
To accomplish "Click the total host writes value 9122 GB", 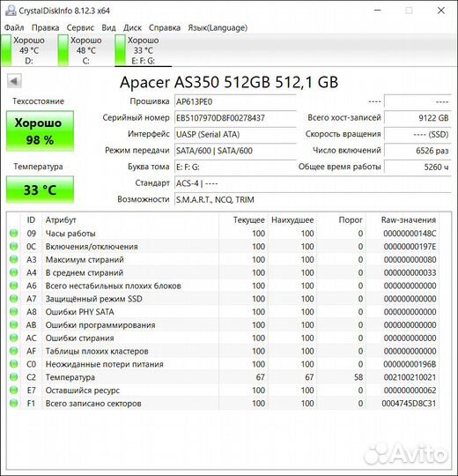I will click(x=417, y=118).
